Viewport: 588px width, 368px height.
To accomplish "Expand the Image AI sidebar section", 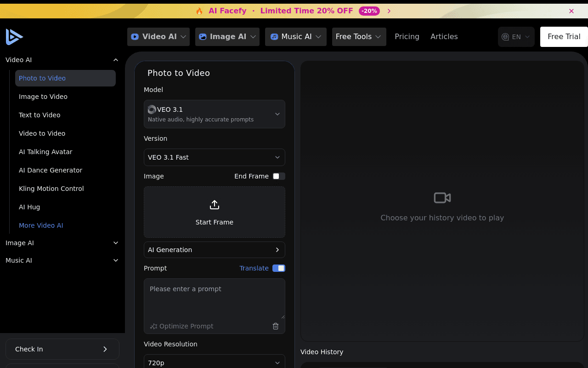I will coord(116,243).
